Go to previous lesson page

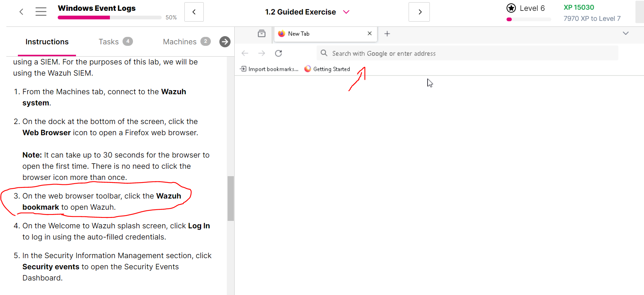click(x=194, y=12)
